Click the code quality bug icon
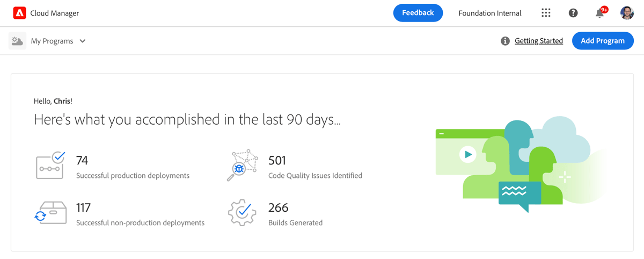Image resolution: width=644 pixels, height=259 pixels. tap(243, 166)
